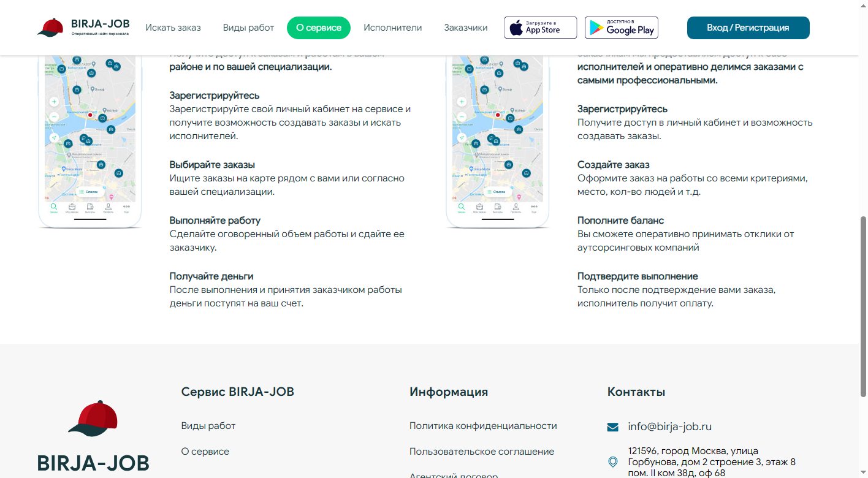Click the large BIRJA-JOB cap logo in footer
The width and height of the screenshot is (868, 478).
[93, 437]
